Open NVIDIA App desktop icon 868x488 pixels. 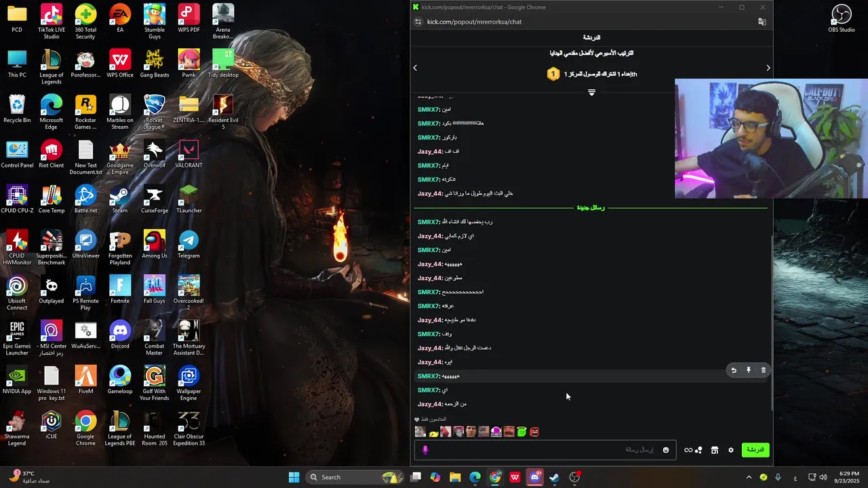(17, 380)
